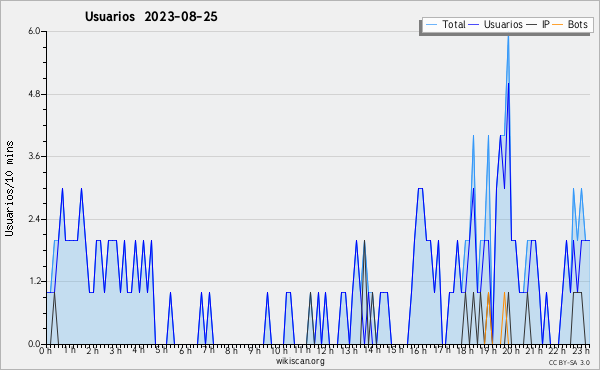The image size is (600, 370).
Task: Click the '9 h' x-axis label
Action: [x=254, y=351]
